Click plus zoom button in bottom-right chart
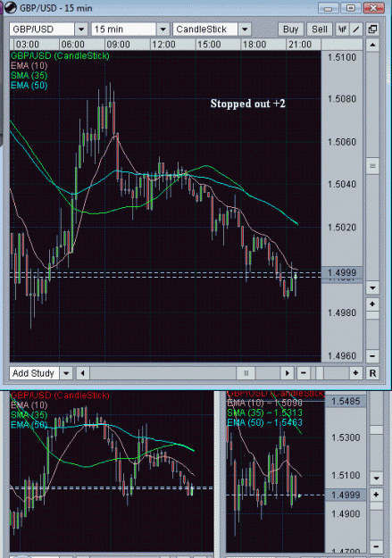392x558 pixels. point(377,495)
